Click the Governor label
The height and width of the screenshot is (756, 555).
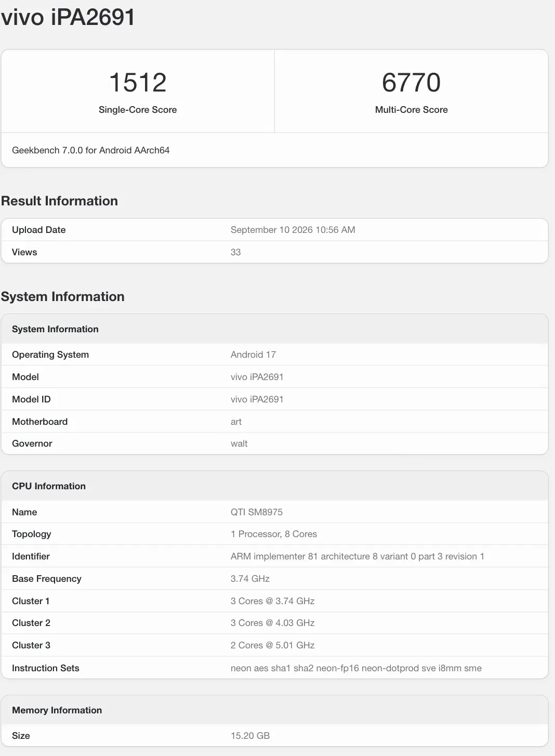click(x=32, y=444)
